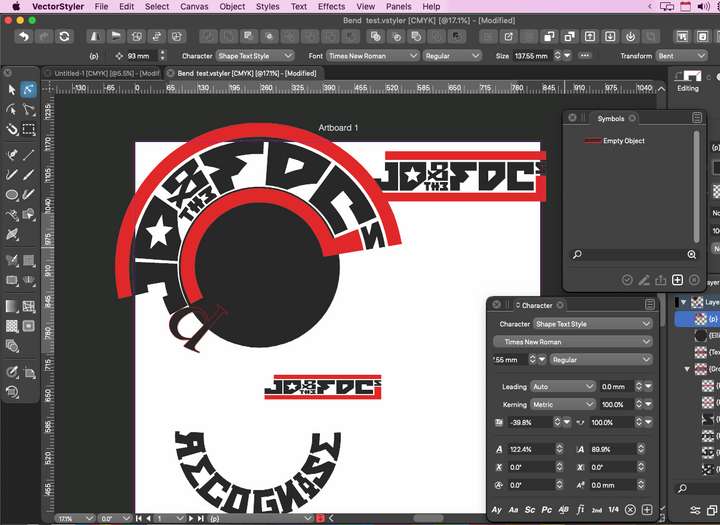Image resolution: width=720 pixels, height=525 pixels.
Task: Open the Apple menu
Action: [16, 6]
